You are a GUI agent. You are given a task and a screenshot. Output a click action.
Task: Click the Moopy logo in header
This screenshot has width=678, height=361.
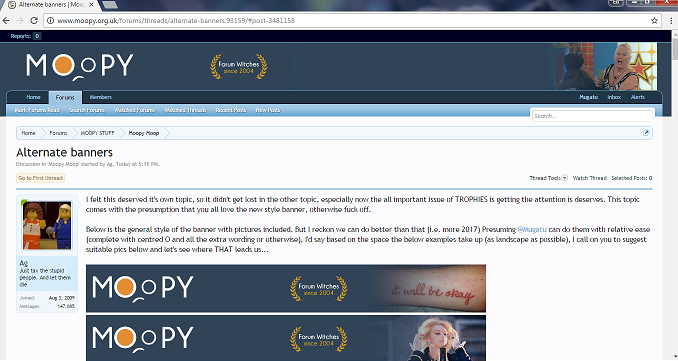point(80,66)
